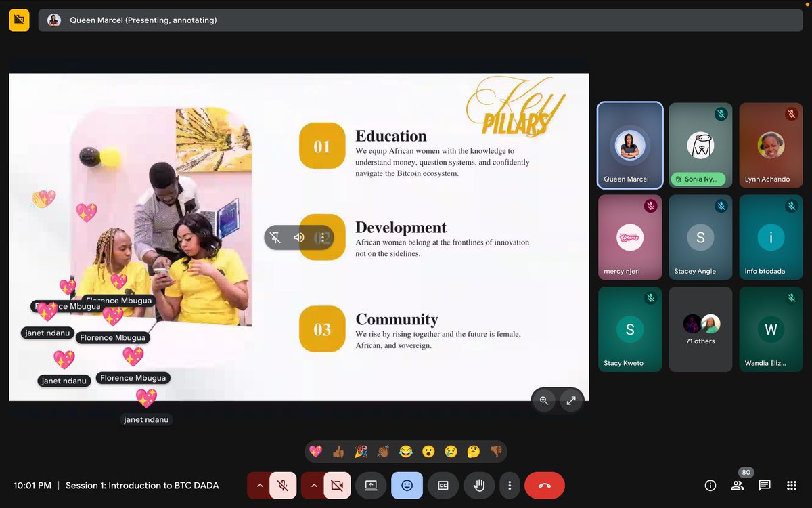The width and height of the screenshot is (812, 508).
Task: Select the info btcdada participant tile
Action: (771, 237)
